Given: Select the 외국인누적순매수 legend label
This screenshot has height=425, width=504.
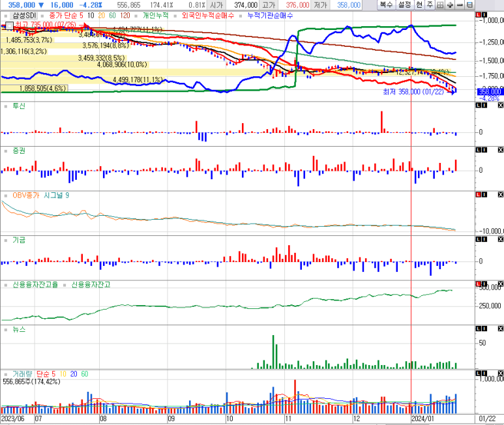Looking at the screenshot, I should pos(208,16).
